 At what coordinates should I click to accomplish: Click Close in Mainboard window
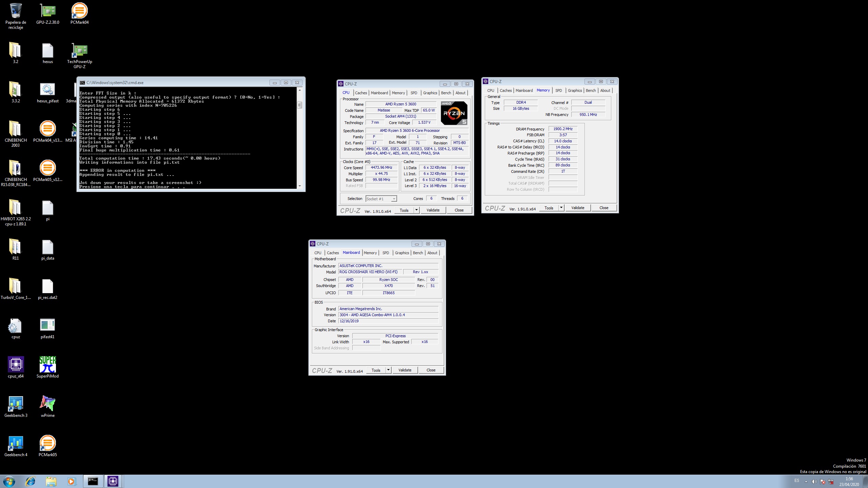(x=431, y=370)
